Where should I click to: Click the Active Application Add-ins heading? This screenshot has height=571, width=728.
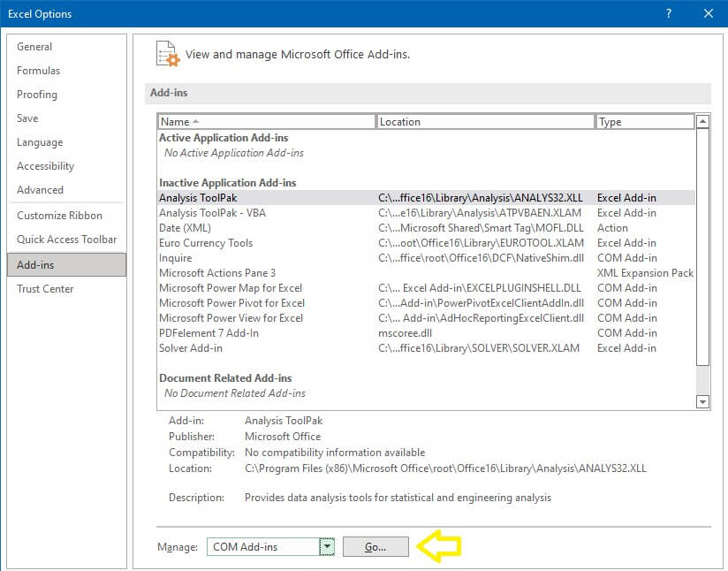point(224,138)
